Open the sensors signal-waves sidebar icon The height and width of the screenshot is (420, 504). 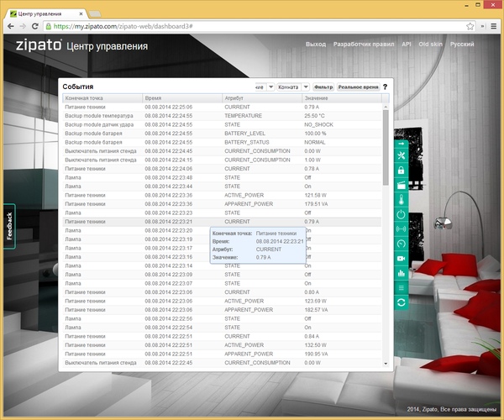402,229
